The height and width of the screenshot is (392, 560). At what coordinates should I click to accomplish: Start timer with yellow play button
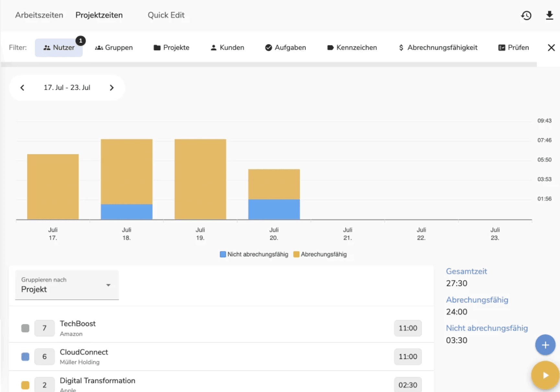coord(545,375)
